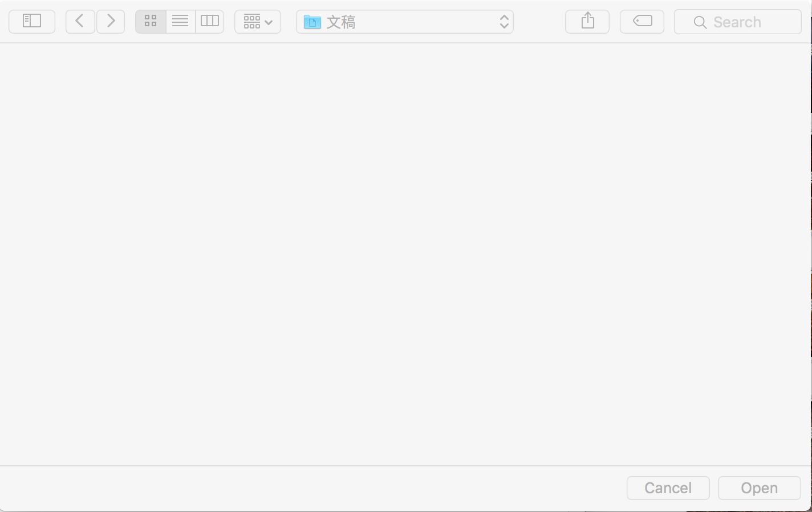Switch to icon grid view

coord(151,22)
